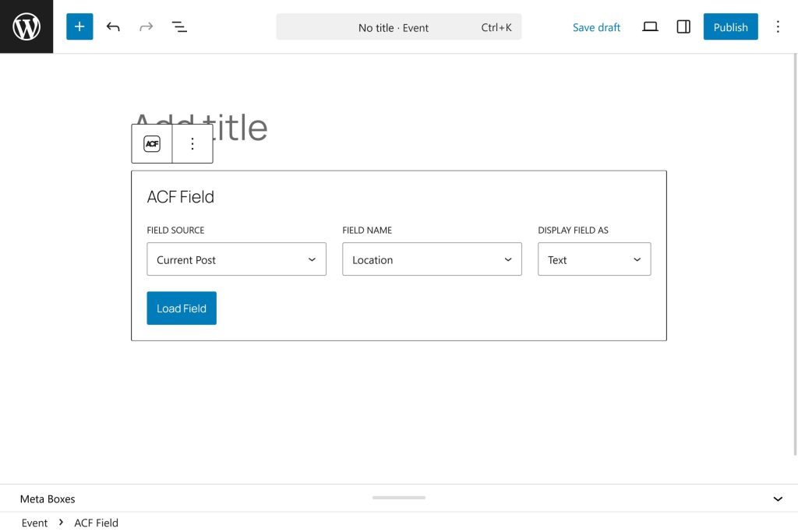This screenshot has width=798, height=532.
Task: Click the WordPress logo icon
Action: pyautogui.click(x=26, y=26)
